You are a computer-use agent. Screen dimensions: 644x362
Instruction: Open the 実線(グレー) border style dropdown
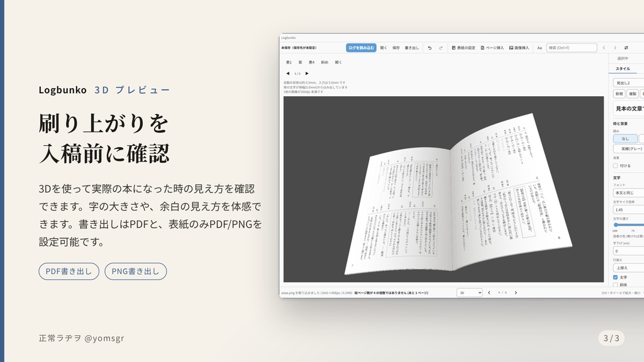click(x=628, y=148)
